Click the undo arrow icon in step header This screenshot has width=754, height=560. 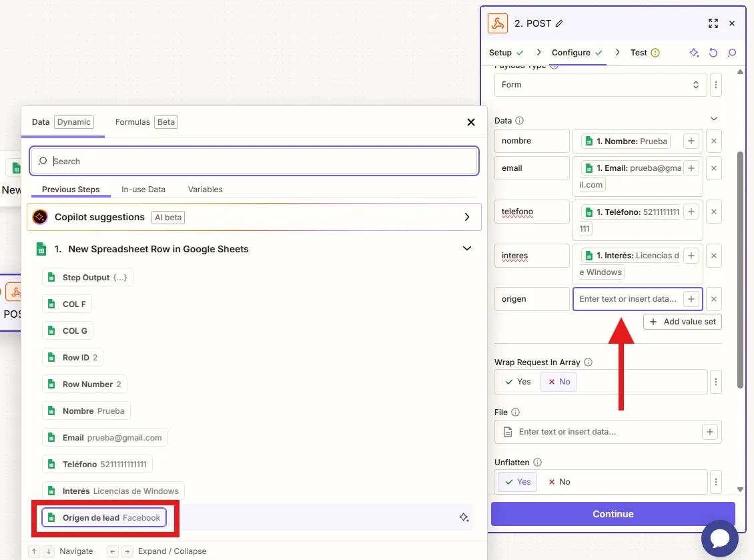[x=713, y=53]
